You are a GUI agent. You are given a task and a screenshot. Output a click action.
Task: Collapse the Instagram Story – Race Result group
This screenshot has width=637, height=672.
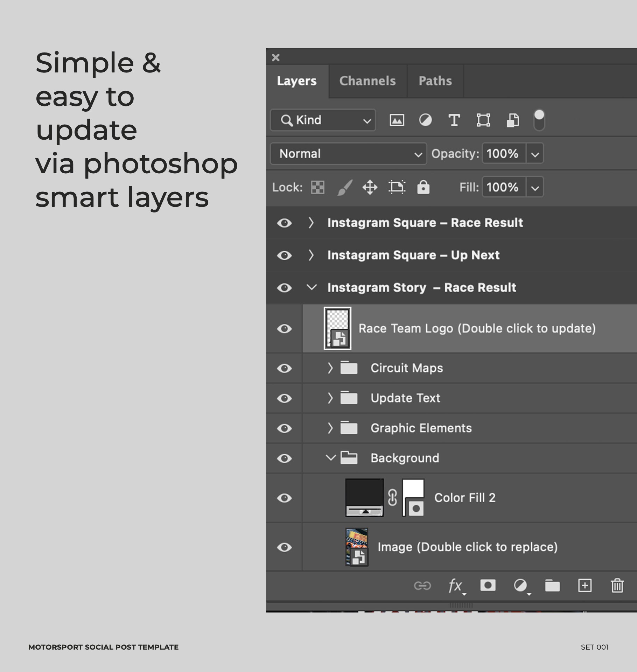pos(311,287)
